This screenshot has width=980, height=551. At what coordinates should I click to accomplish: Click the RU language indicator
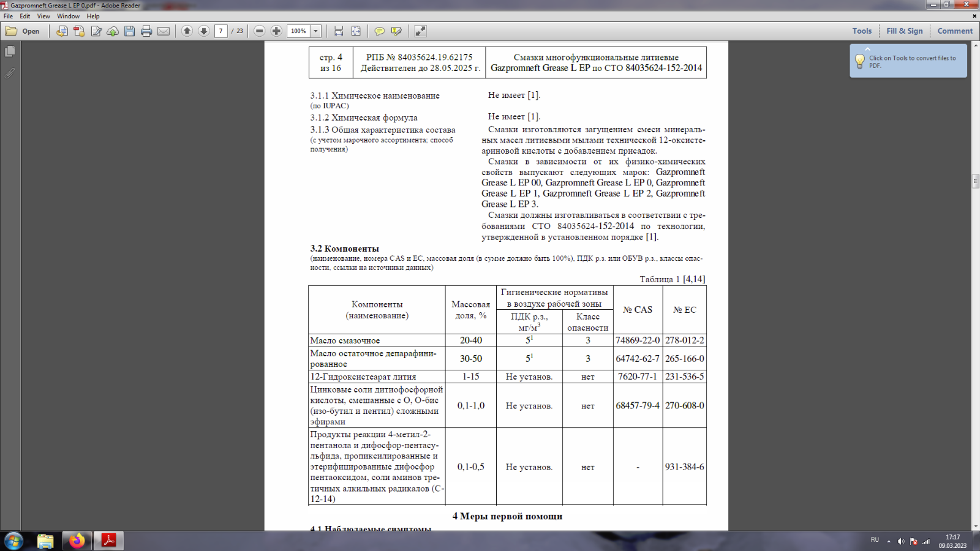875,540
